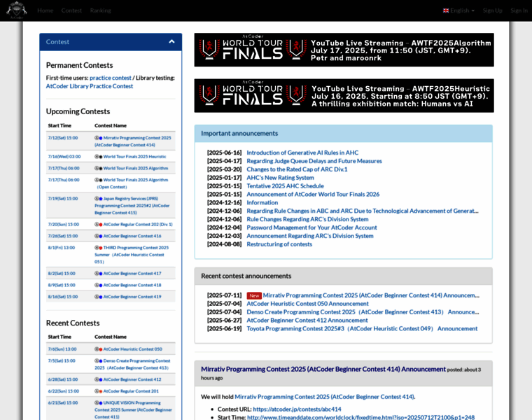This screenshot has width=532, height=420.
Task: Open Mirrativ Programming Contest 2025 upcoming contest
Action: [x=133, y=141]
